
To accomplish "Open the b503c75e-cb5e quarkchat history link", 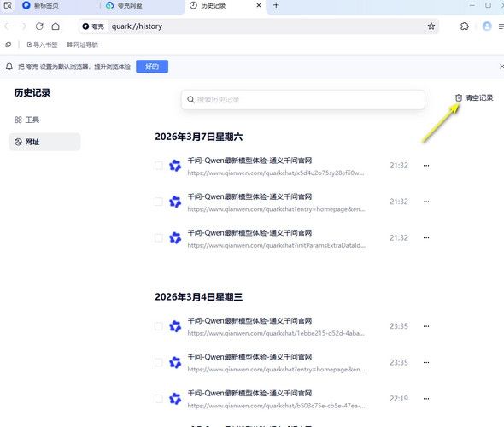I will point(277,406).
